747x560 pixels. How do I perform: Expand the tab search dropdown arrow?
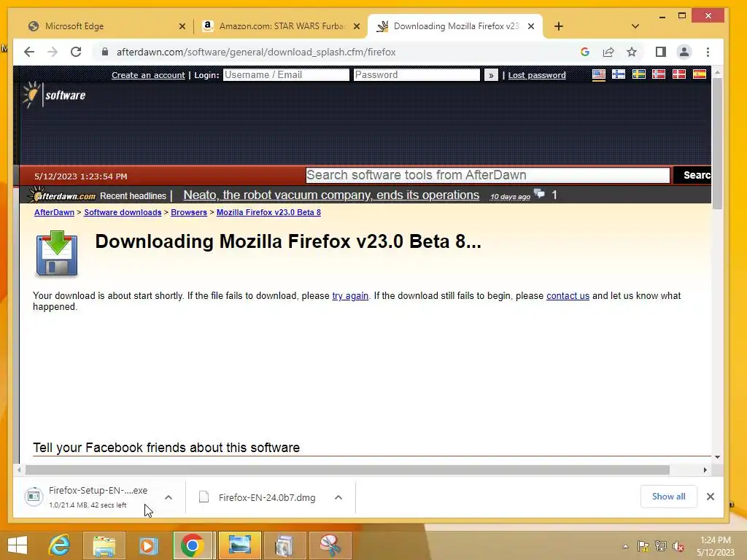(x=635, y=26)
